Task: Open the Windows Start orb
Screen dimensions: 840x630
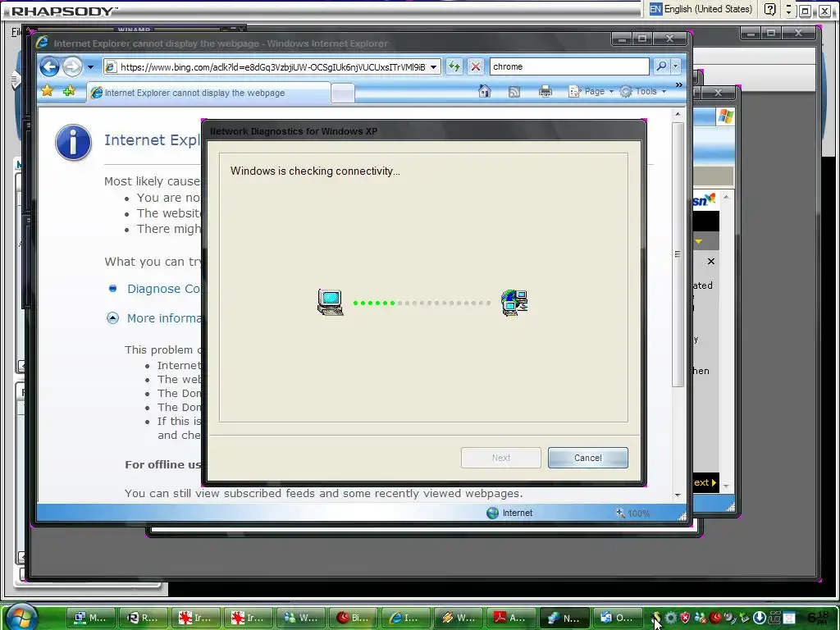Action: (21, 616)
